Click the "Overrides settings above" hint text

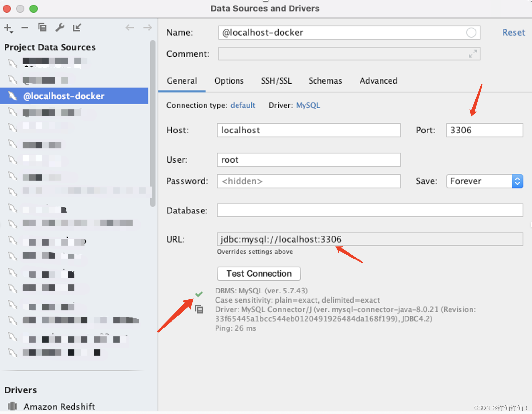pyautogui.click(x=255, y=252)
